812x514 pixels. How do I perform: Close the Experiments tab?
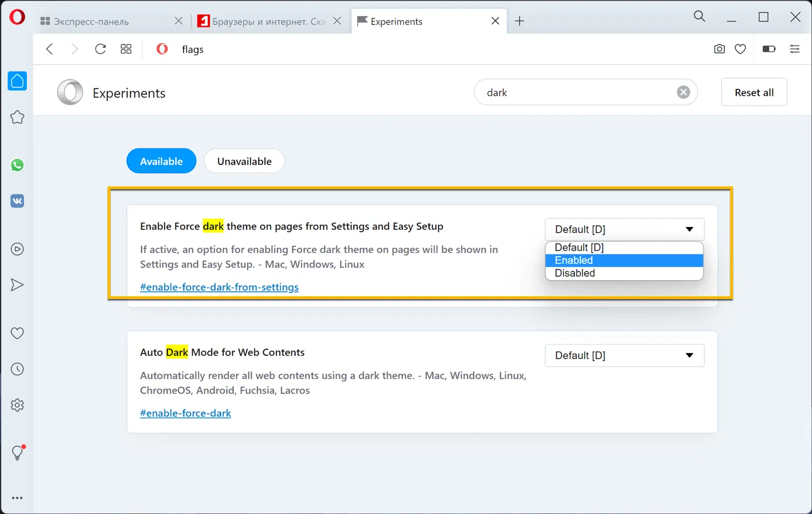click(495, 21)
